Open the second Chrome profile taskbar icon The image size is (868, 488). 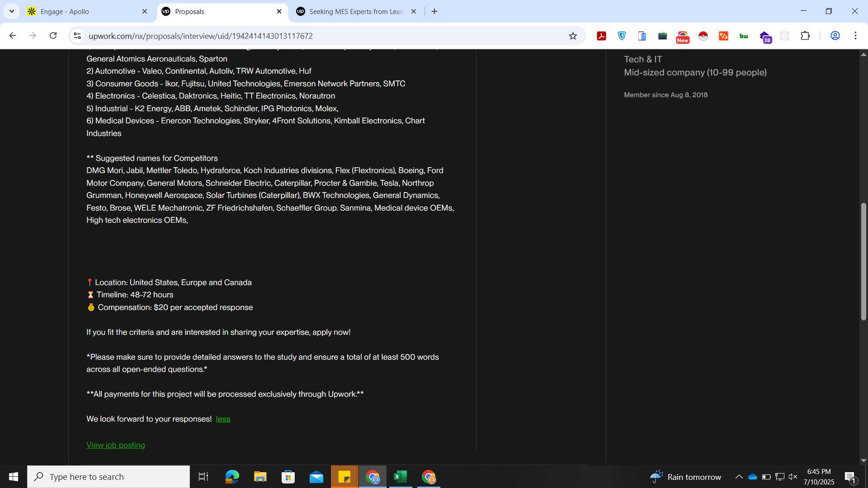pos(429,477)
